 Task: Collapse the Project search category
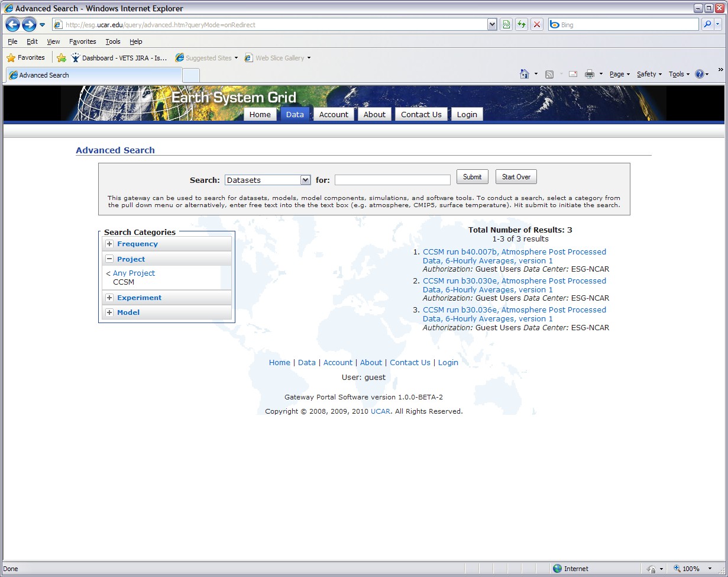pos(109,259)
